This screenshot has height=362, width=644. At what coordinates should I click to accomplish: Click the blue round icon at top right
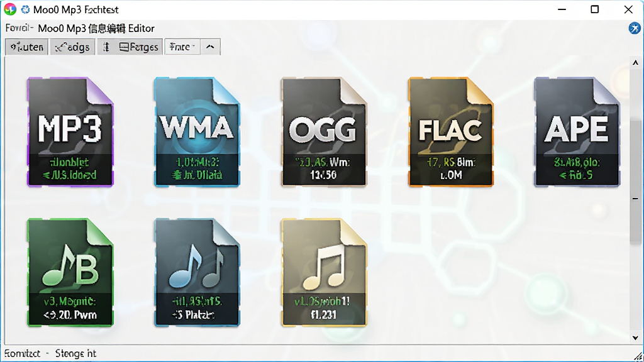(635, 28)
